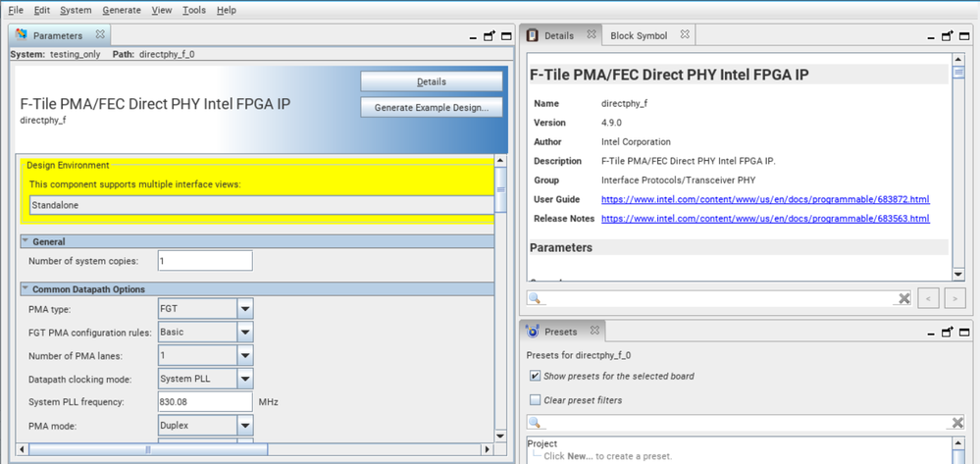Screen dimensions: 980x464
Task: Click the Details search magnifier icon
Action: pos(534,297)
